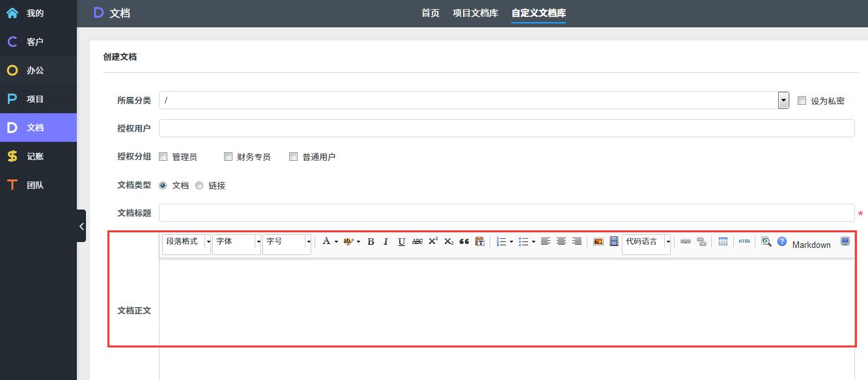Image resolution: width=868 pixels, height=380 pixels.
Task: Collapse the sidebar with the arrow handle
Action: pos(81,226)
